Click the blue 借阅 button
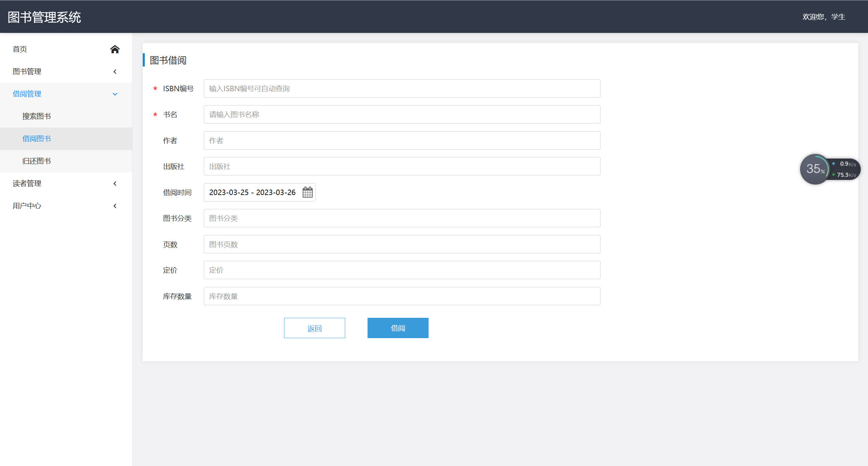The height and width of the screenshot is (466, 868). [397, 328]
